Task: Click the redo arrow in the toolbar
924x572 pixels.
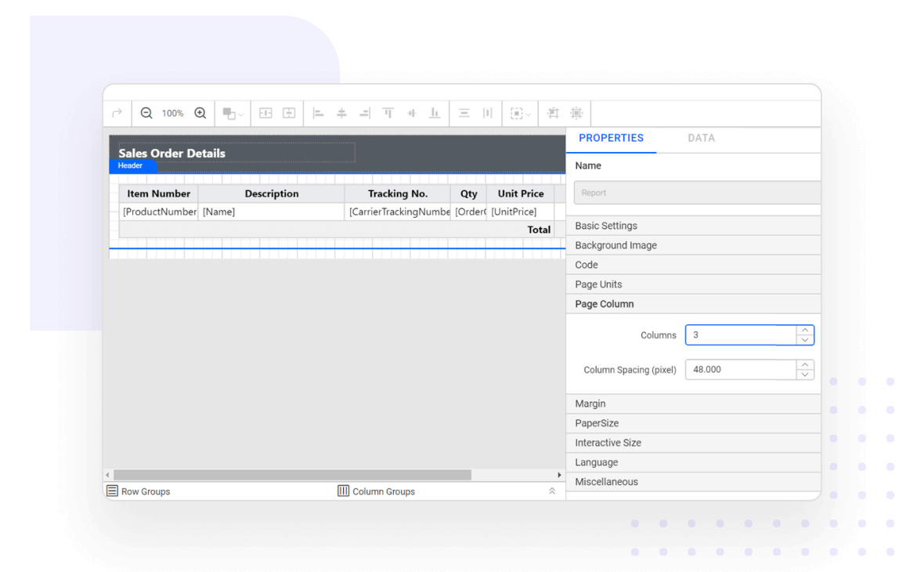Action: pyautogui.click(x=117, y=113)
